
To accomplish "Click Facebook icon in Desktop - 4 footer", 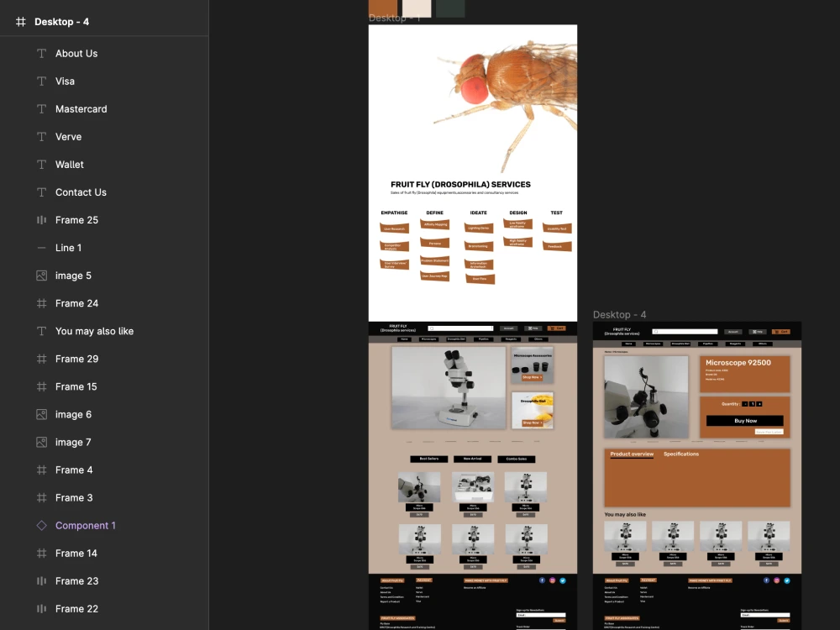I will coord(767,580).
